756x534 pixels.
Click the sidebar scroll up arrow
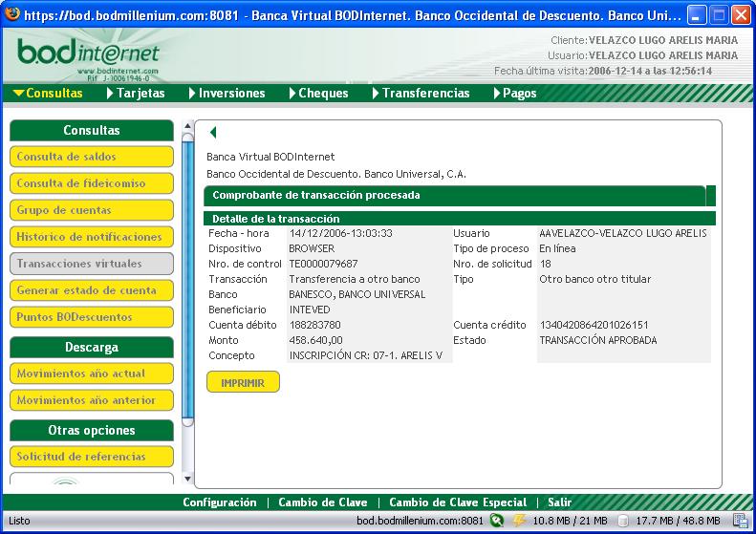tap(188, 126)
